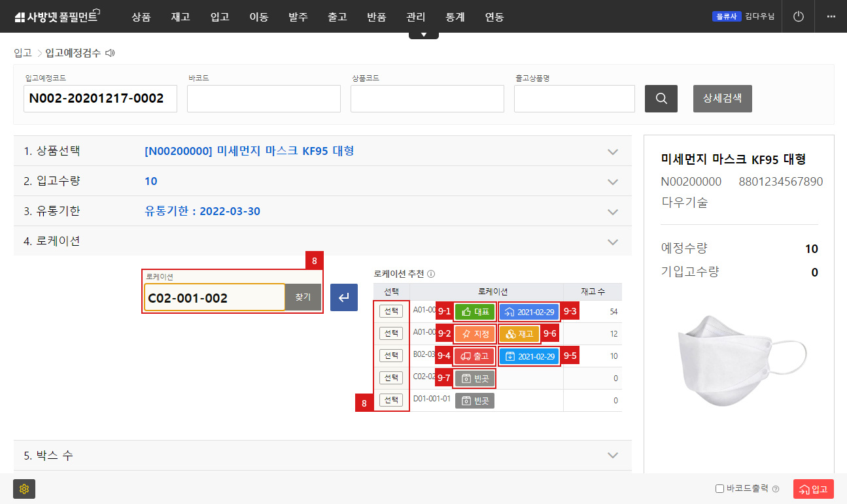Expand the 5. 박스 수 section

(x=612, y=455)
